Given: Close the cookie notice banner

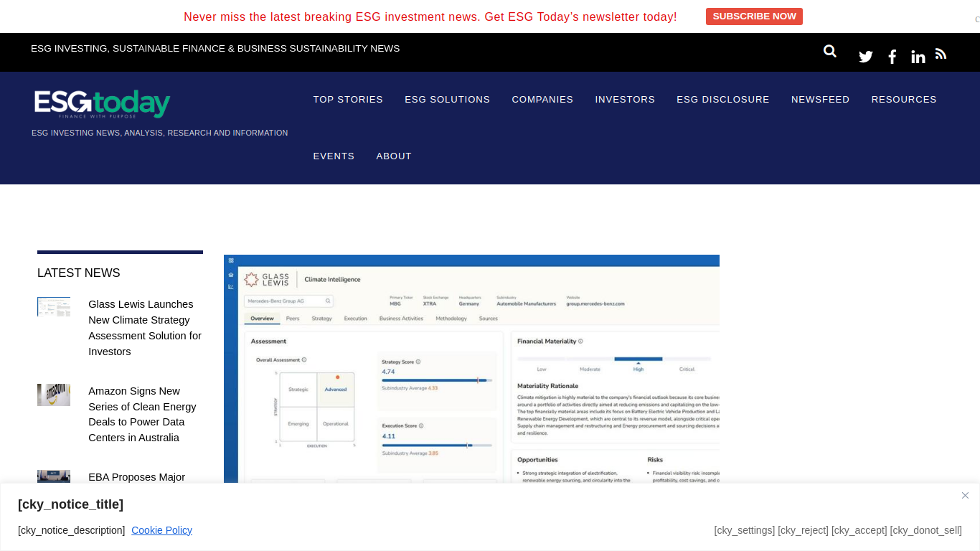Looking at the screenshot, I should click(x=966, y=495).
